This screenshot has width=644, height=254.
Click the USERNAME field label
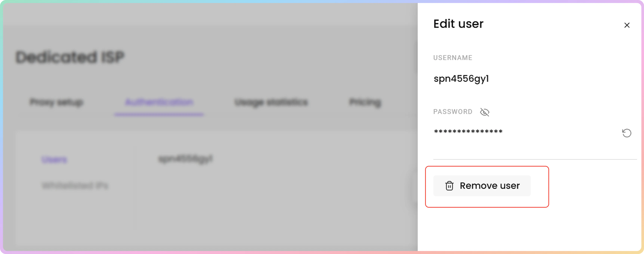click(453, 58)
